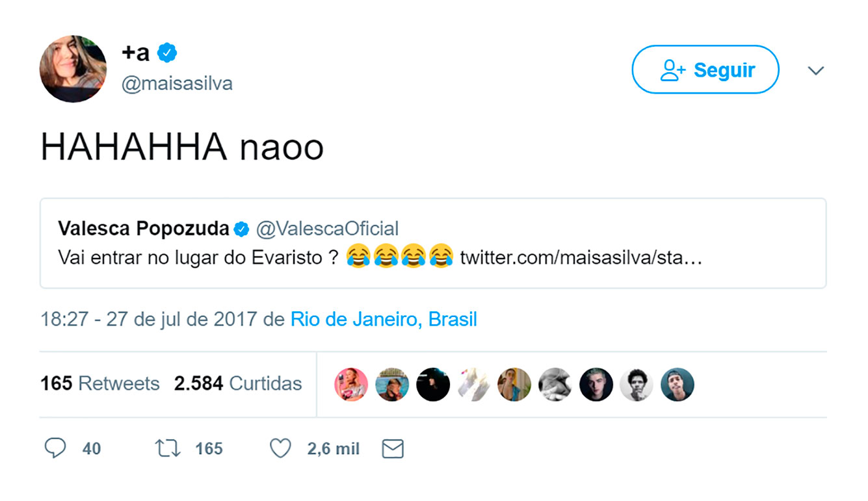This screenshot has height=501, width=868.
Task: Click the blue verified badge beside +a
Action: point(167,53)
